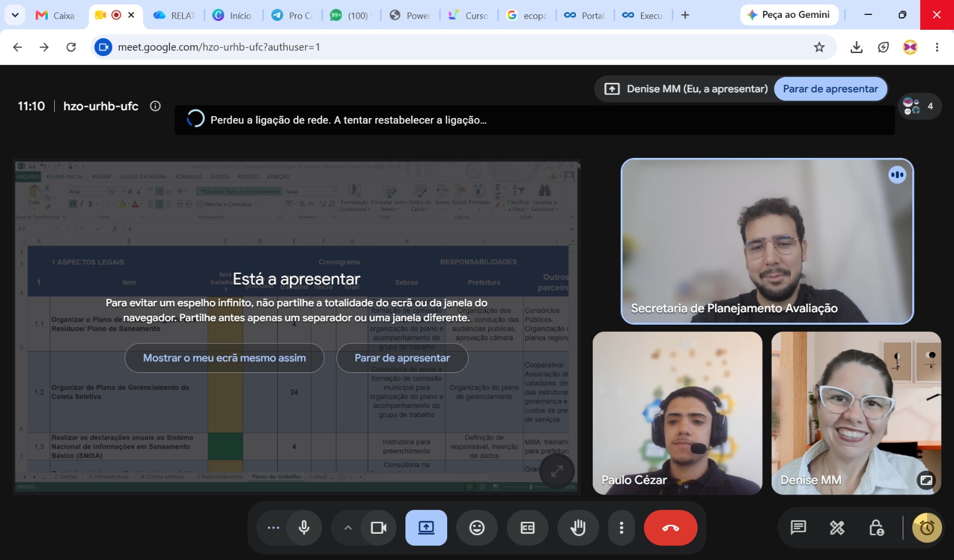Screen dimensions: 954x560
Task: Switch to the Execu browser tab
Action: 643,15
